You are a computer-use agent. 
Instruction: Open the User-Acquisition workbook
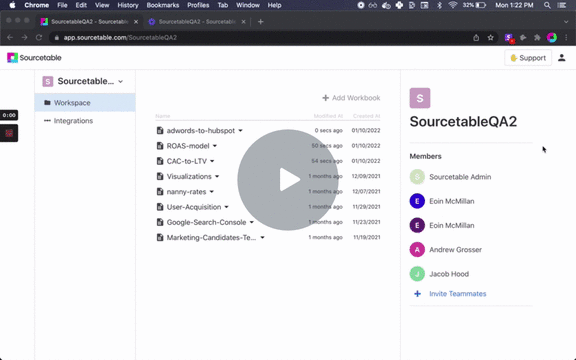click(194, 207)
